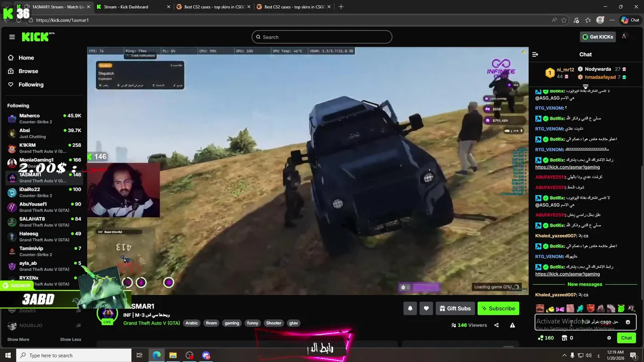
Task: Open Copilot Chat in browser toolbar
Action: pos(630,20)
